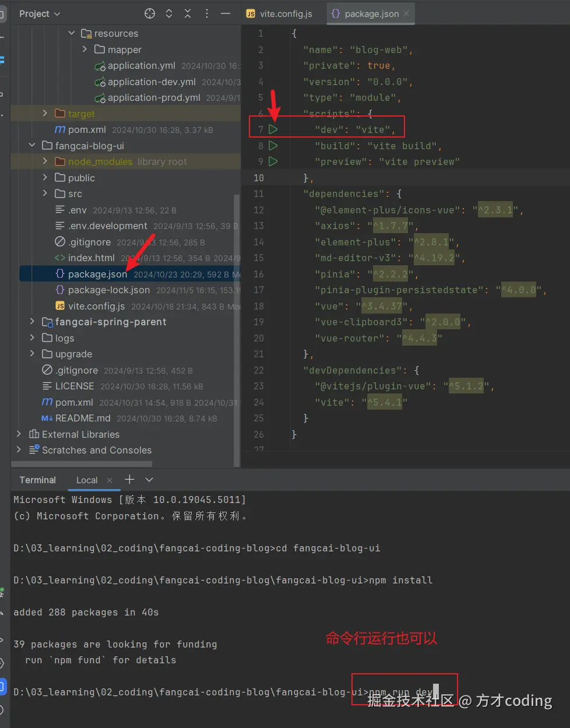This screenshot has width=570, height=728.
Task: Click the "vue-router" dependency line
Action: pos(378,338)
